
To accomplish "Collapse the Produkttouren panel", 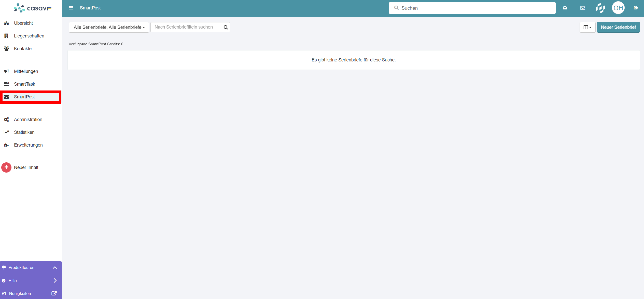I will (55, 268).
